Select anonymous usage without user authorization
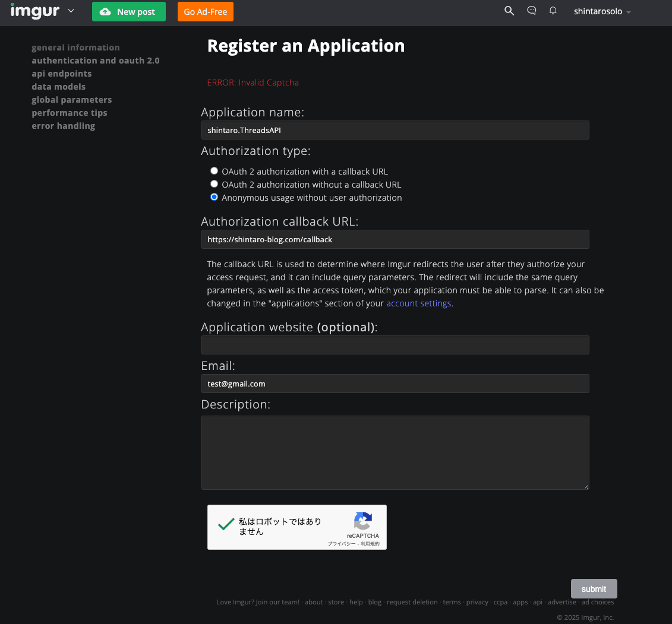 tap(214, 197)
